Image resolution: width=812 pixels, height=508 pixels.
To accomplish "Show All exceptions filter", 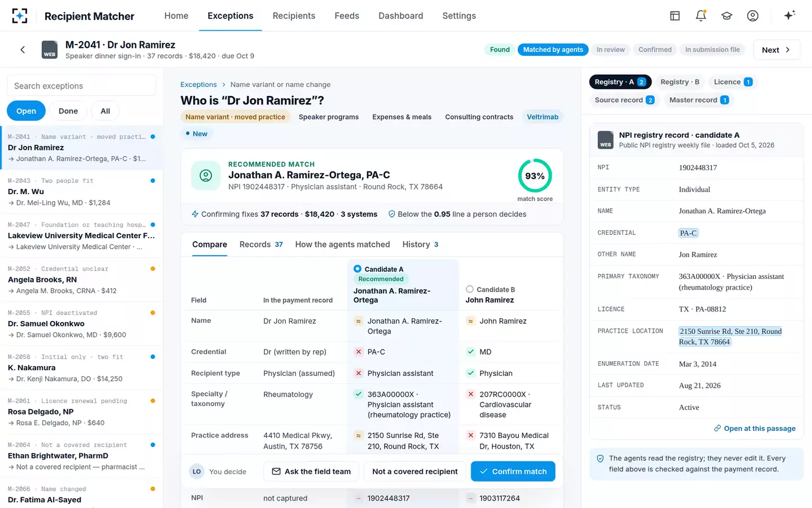I will (x=105, y=111).
